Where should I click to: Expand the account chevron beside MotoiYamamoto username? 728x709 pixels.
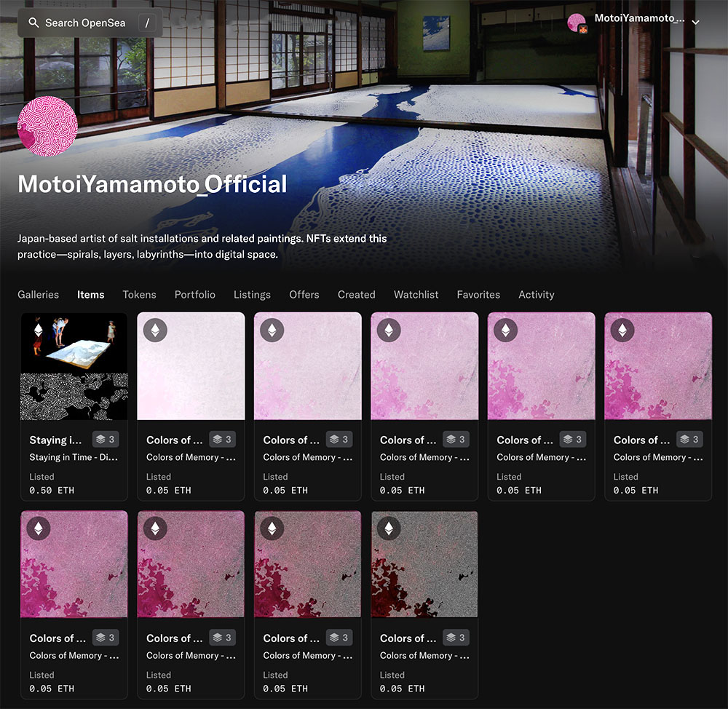(x=695, y=23)
